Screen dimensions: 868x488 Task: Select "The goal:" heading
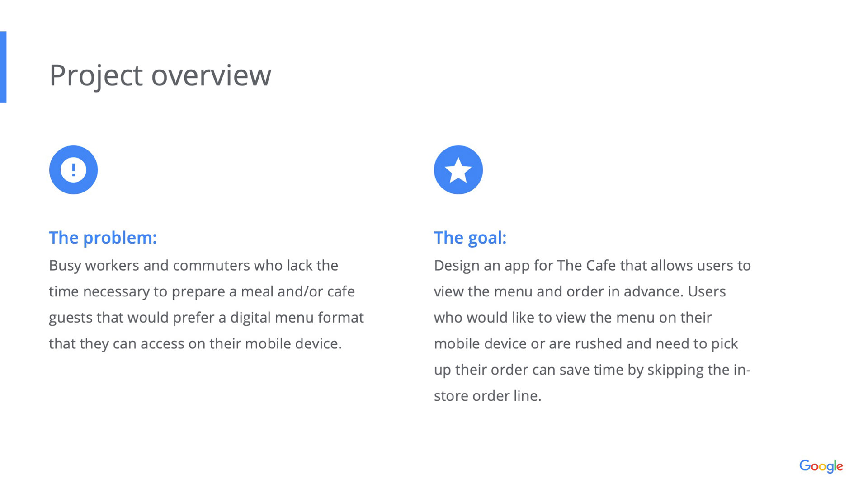click(x=470, y=238)
